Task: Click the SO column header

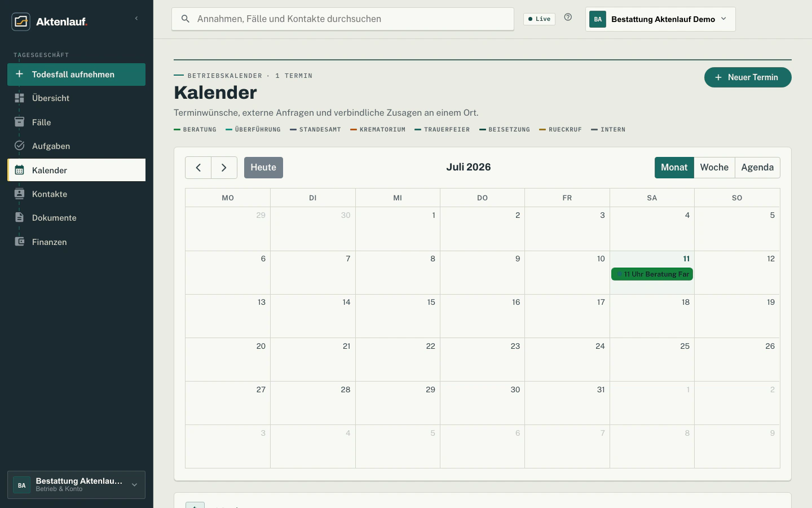Action: point(737,198)
